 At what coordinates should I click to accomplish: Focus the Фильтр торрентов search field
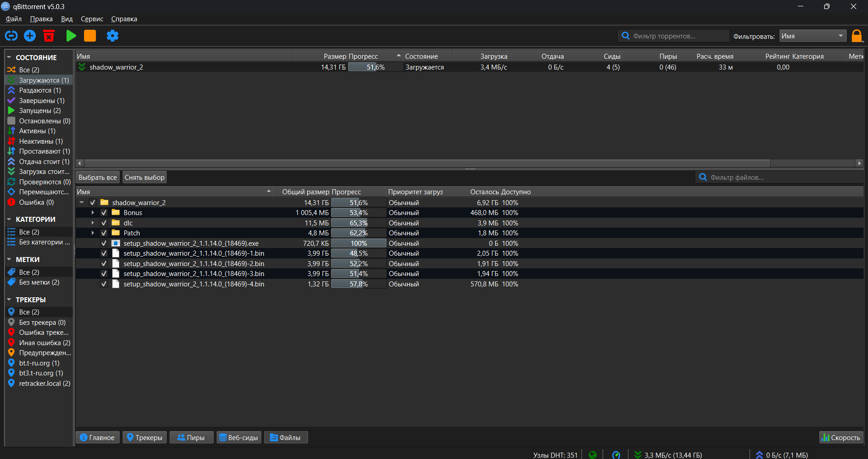pyautogui.click(x=673, y=36)
